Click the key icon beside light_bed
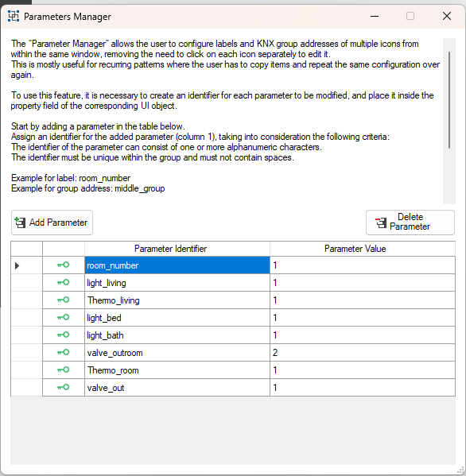The height and width of the screenshot is (476, 466). point(63,318)
